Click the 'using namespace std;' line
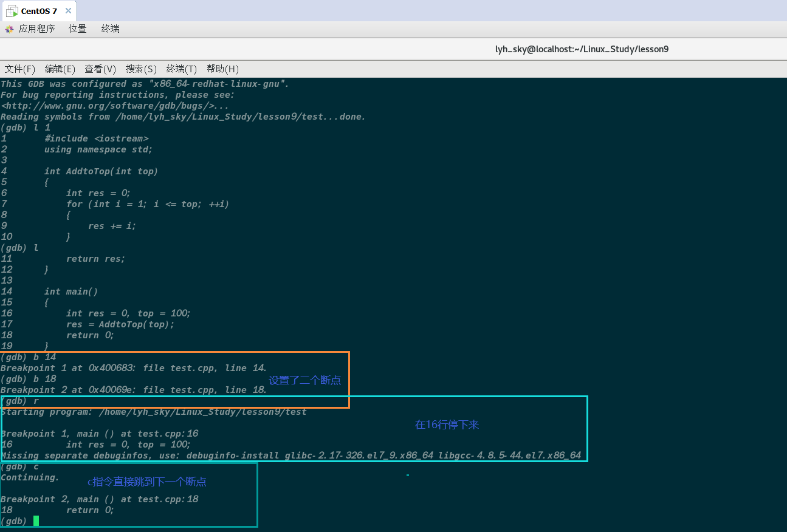Image resolution: width=787 pixels, height=532 pixels. tap(98, 149)
